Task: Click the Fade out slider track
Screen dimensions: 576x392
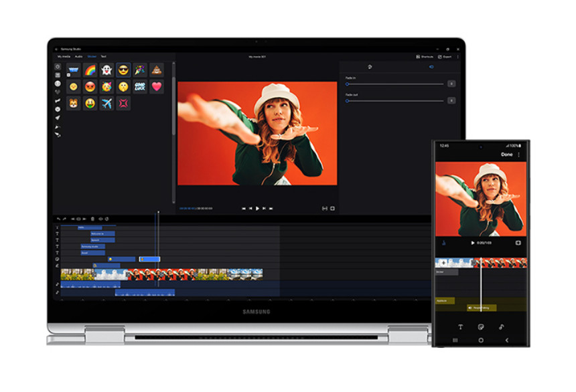Action: coord(395,101)
